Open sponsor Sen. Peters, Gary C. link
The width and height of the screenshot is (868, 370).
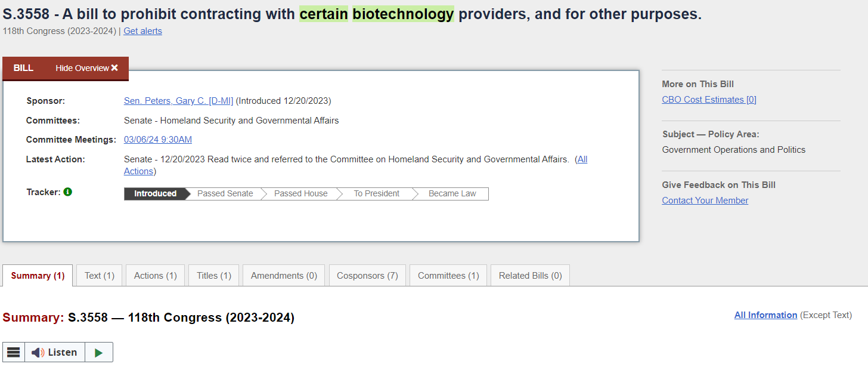pos(178,101)
